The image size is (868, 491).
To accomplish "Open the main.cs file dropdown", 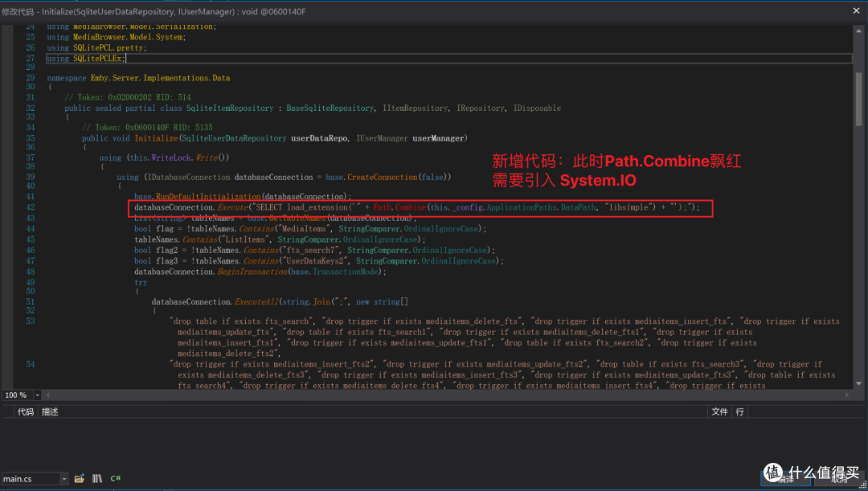I will [x=63, y=479].
